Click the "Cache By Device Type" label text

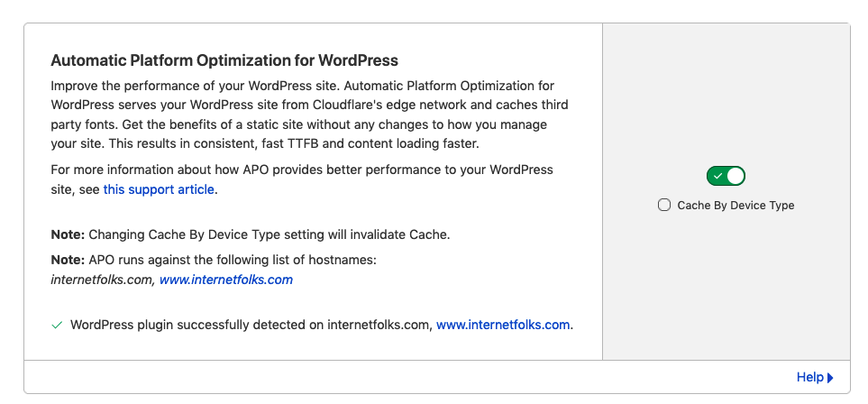736,206
